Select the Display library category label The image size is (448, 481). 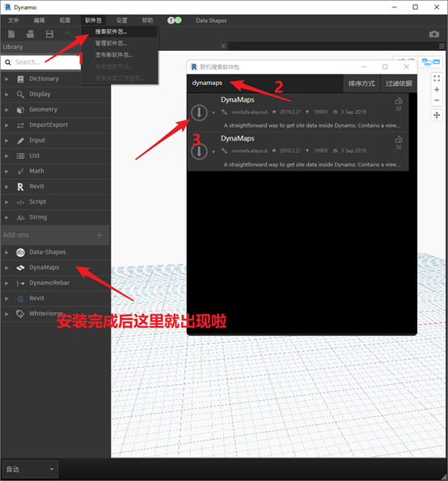pos(40,94)
